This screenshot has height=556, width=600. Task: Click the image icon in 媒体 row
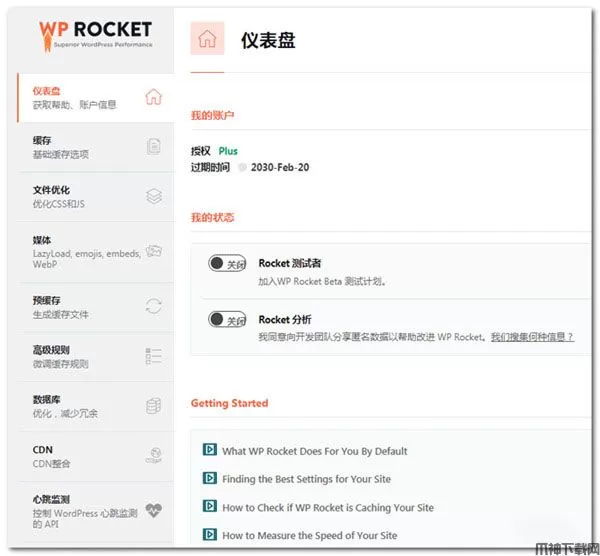tap(154, 251)
